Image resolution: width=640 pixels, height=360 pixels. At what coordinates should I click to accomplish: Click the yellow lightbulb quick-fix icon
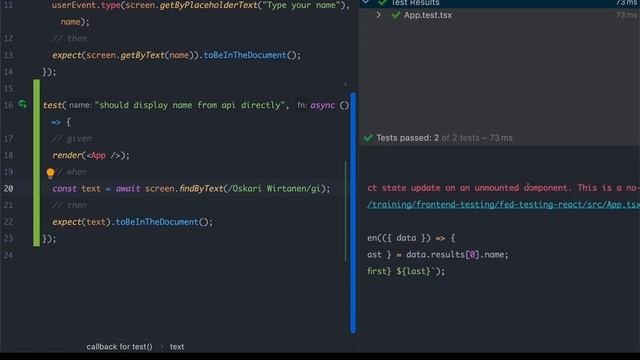[50, 173]
